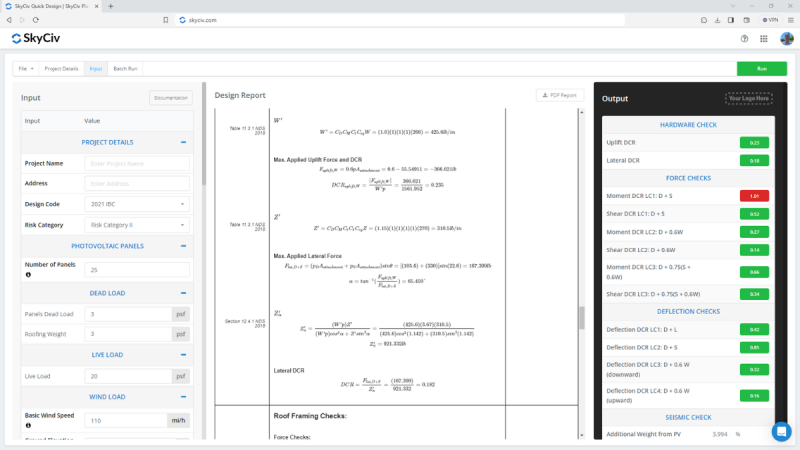Switch to the Batch Run tab
Viewport: 800px width, 450px height.
click(126, 69)
